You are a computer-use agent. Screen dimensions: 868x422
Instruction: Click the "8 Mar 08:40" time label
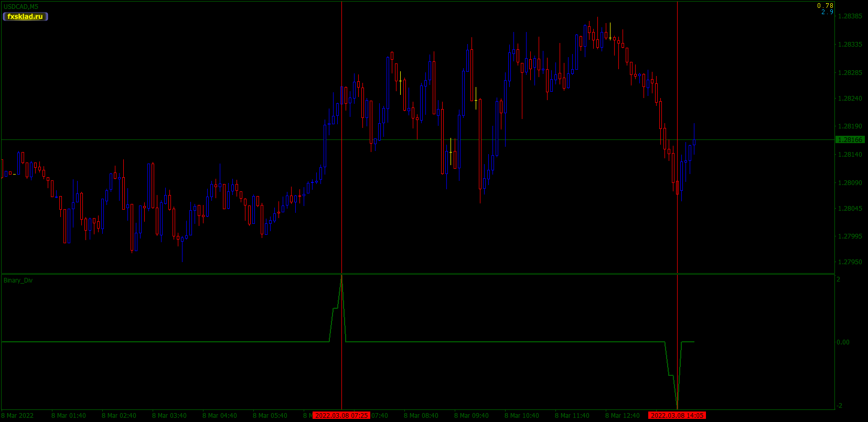[421, 416]
